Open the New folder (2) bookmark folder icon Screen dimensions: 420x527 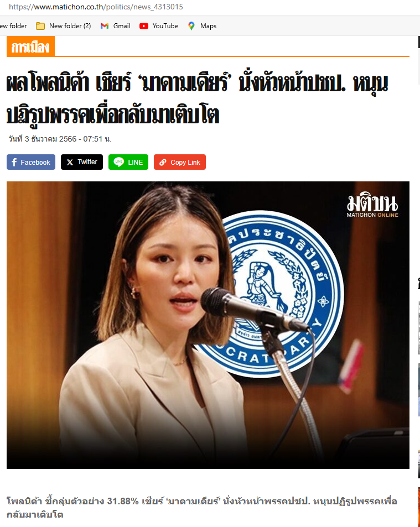[40, 26]
